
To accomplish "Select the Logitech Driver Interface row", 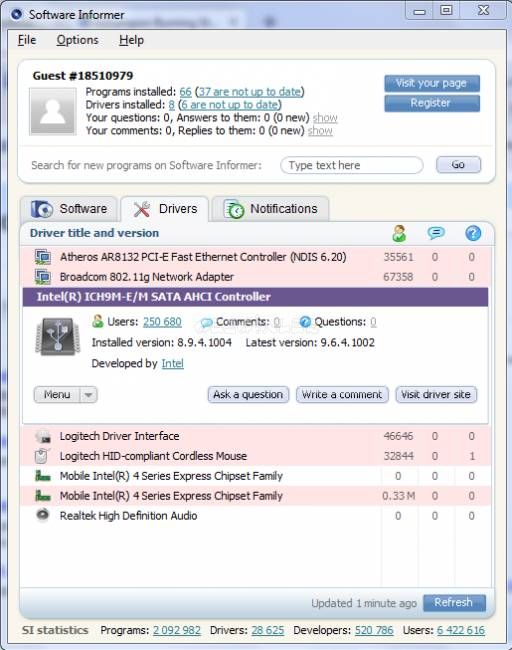I will tap(256, 436).
